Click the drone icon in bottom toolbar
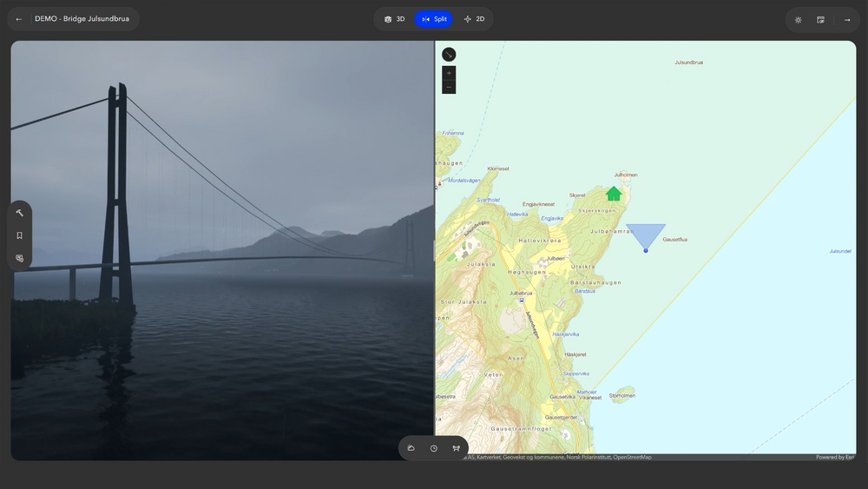This screenshot has width=868, height=489. tap(456, 448)
